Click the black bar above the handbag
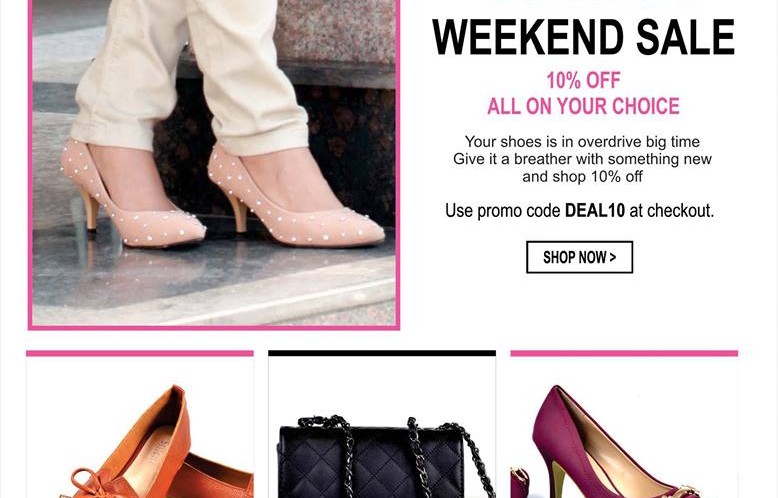 click(x=382, y=353)
